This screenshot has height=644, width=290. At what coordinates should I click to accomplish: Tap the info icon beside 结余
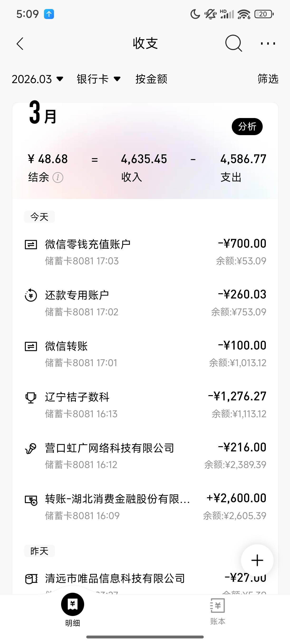coord(58,177)
